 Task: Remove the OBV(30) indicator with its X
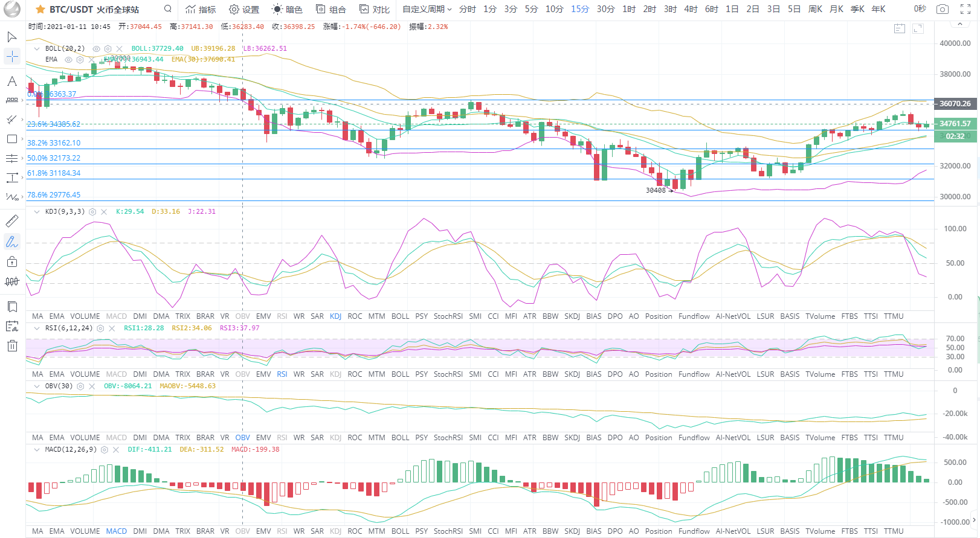pos(92,386)
